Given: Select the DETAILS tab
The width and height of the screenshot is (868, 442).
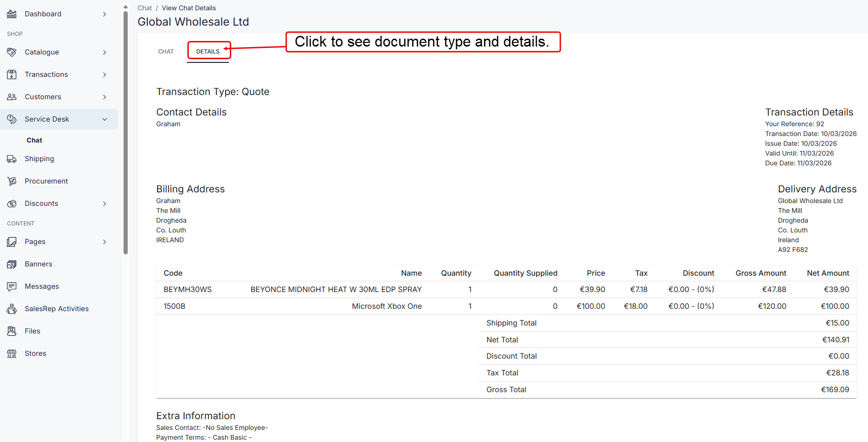Looking at the screenshot, I should pos(208,51).
